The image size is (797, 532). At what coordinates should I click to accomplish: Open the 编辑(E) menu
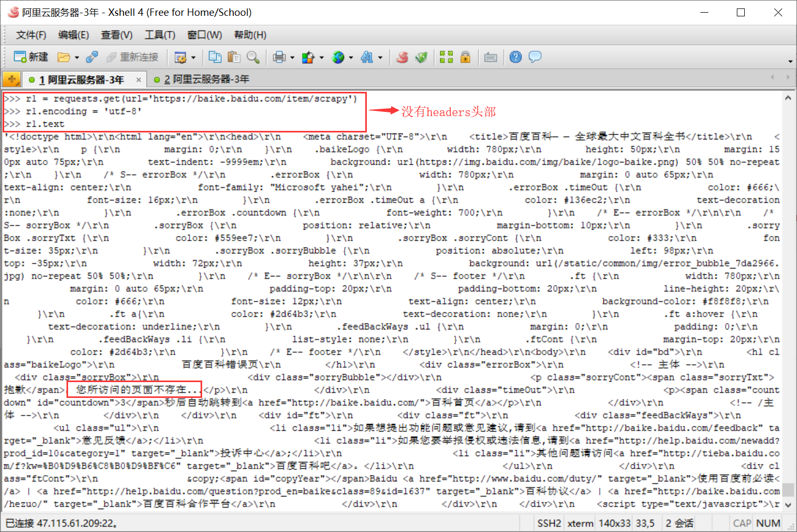[x=74, y=35]
